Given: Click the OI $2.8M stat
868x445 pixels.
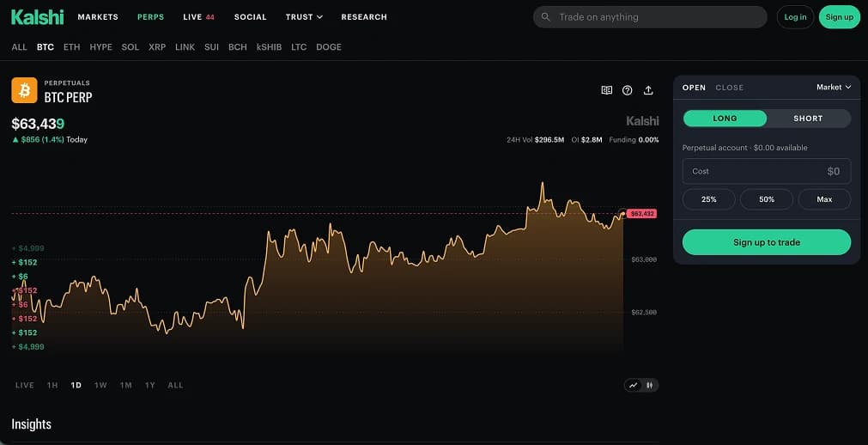Looking at the screenshot, I should coord(586,140).
